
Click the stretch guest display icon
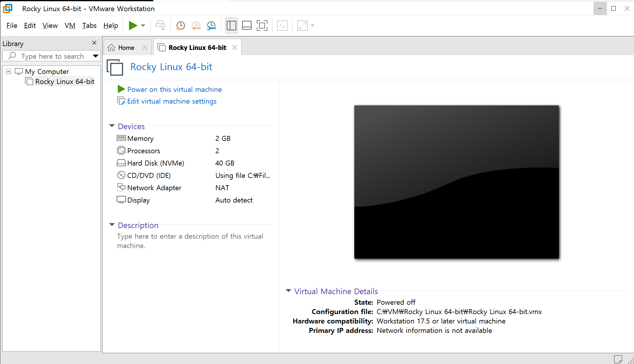tap(303, 26)
